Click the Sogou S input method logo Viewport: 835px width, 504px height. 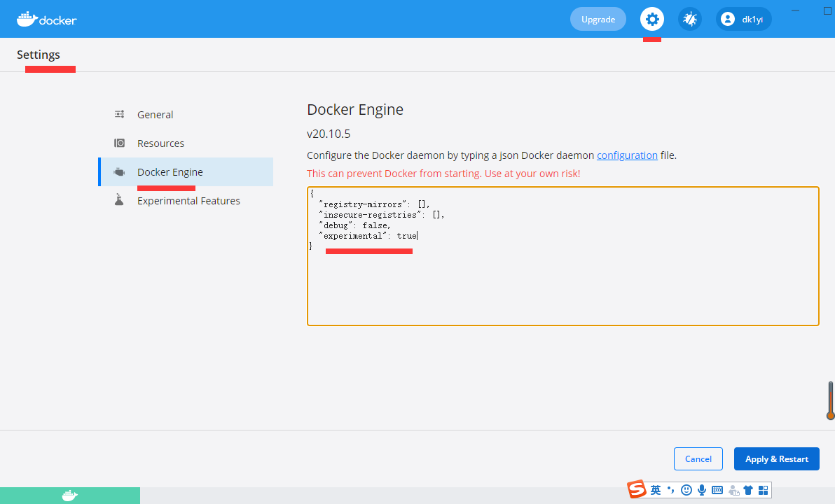click(636, 489)
